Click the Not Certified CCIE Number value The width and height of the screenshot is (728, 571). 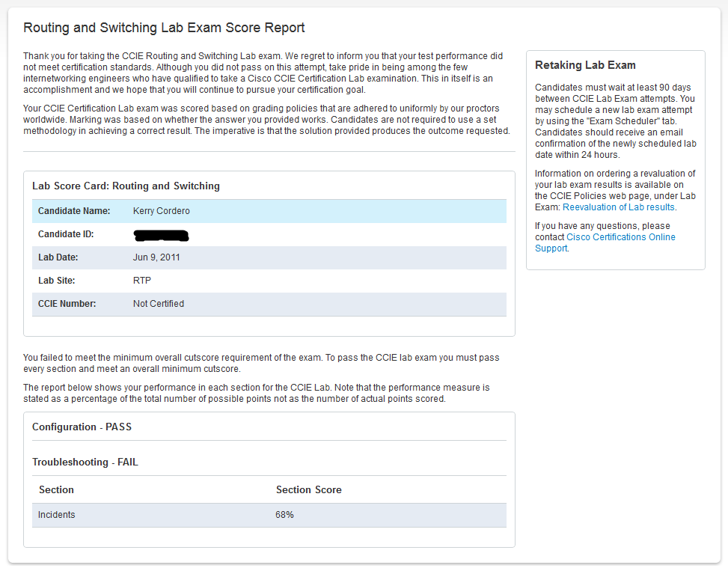coord(158,304)
